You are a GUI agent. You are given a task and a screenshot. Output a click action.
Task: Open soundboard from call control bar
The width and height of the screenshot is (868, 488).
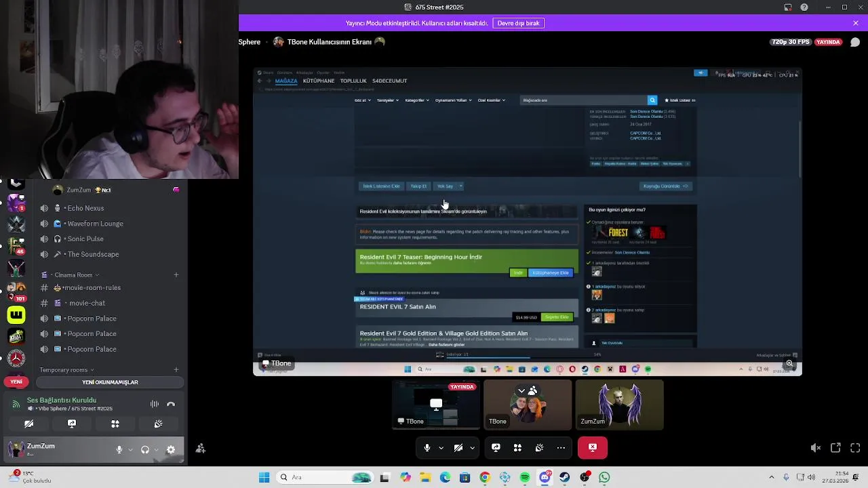(539, 447)
